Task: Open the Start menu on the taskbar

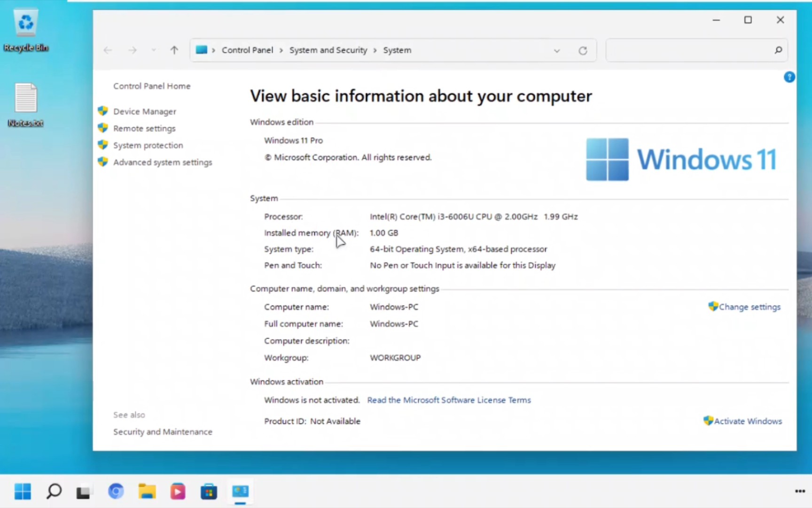Action: tap(23, 492)
